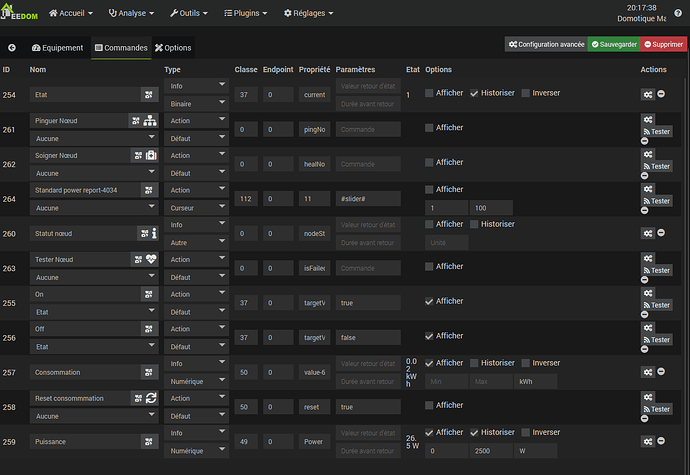The width and height of the screenshot is (690, 475).
Task: Open advanced config gears for Statut nœud
Action: [x=648, y=233]
